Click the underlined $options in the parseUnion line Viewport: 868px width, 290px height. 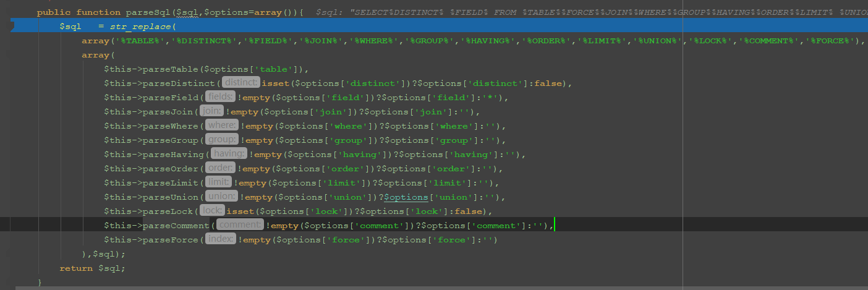point(406,197)
